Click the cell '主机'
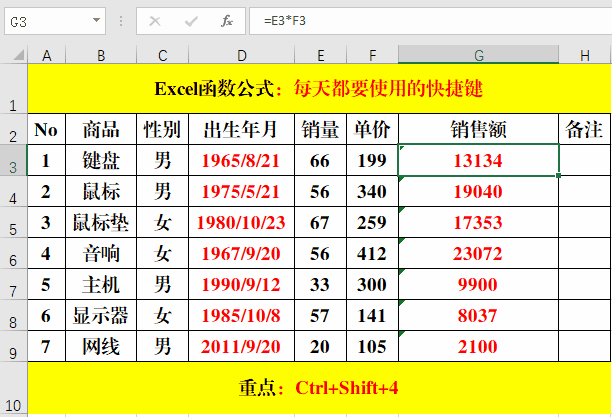 (x=101, y=284)
